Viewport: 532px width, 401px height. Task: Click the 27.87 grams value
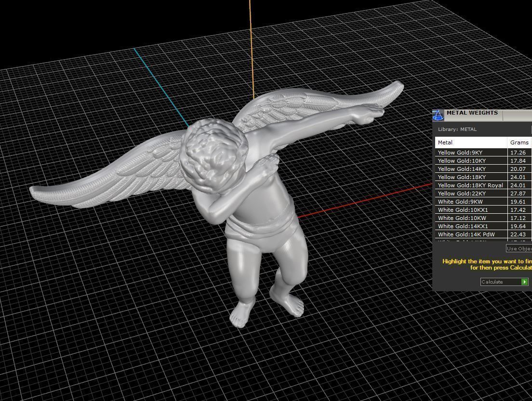tap(518, 193)
